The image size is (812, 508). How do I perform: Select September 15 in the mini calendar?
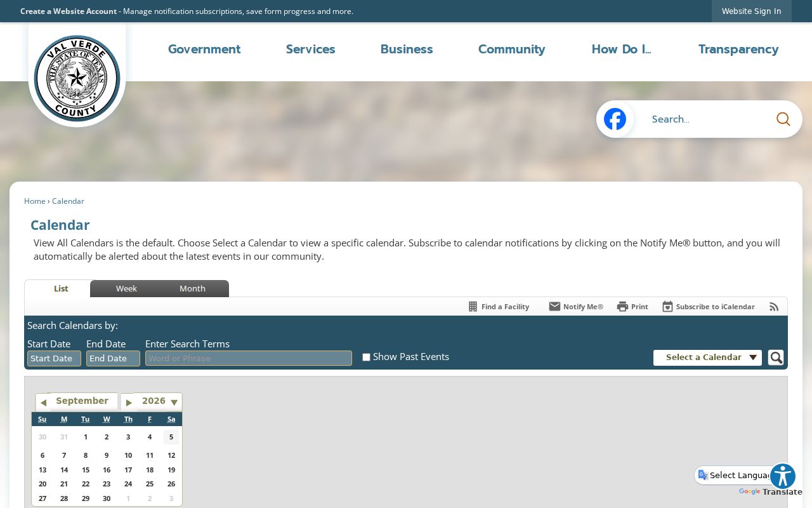(86, 470)
